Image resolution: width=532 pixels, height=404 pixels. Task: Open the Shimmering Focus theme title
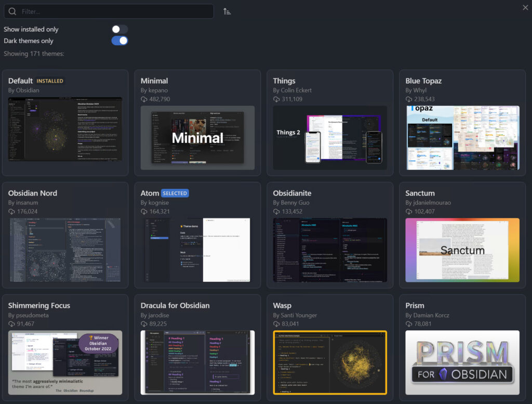39,305
